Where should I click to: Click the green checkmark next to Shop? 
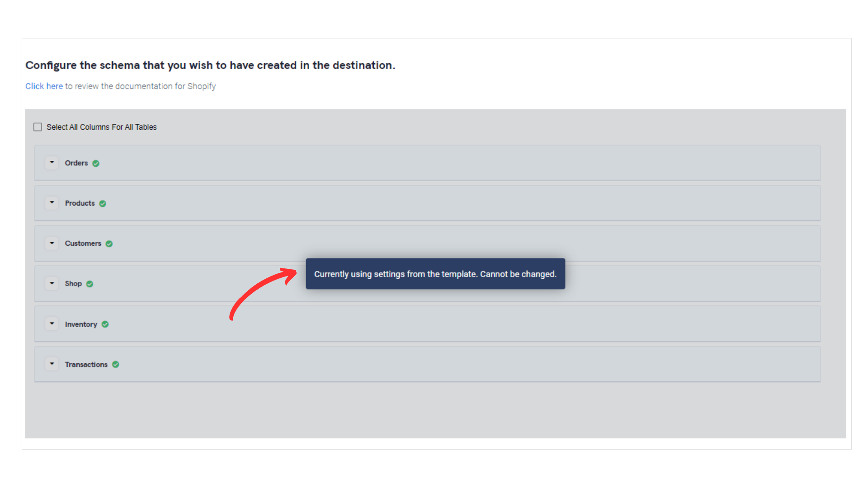90,284
